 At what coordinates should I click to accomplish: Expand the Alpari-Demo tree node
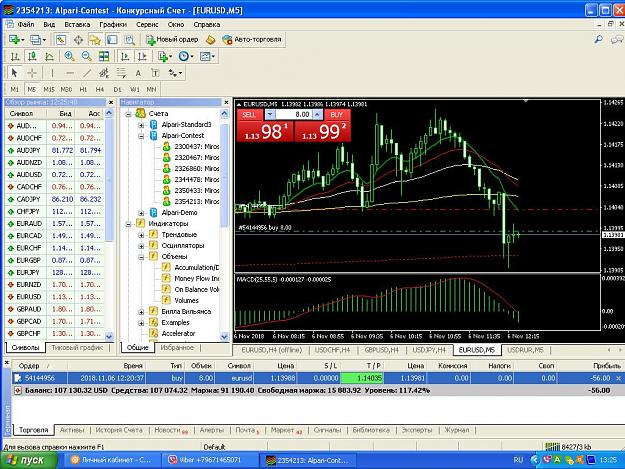(x=141, y=213)
